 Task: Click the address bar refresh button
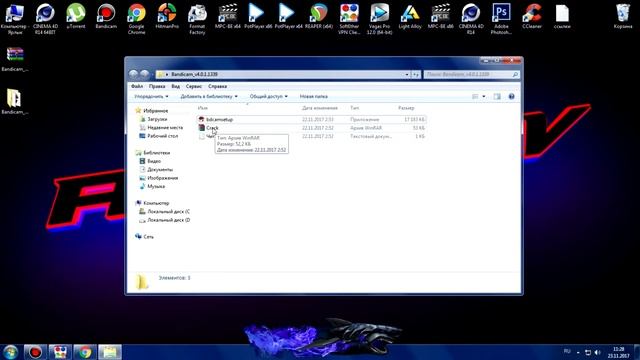coord(416,74)
